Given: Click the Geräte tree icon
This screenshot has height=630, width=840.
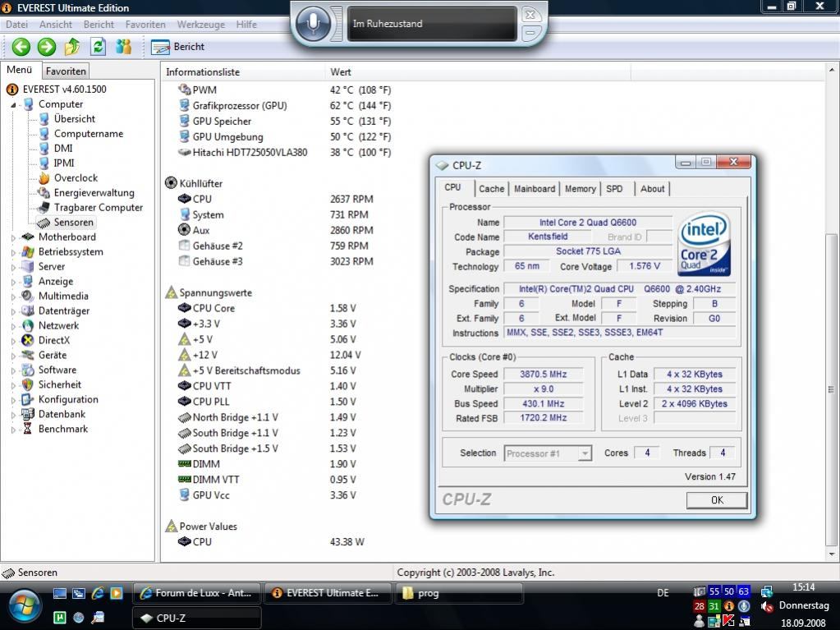Looking at the screenshot, I should click(x=27, y=355).
